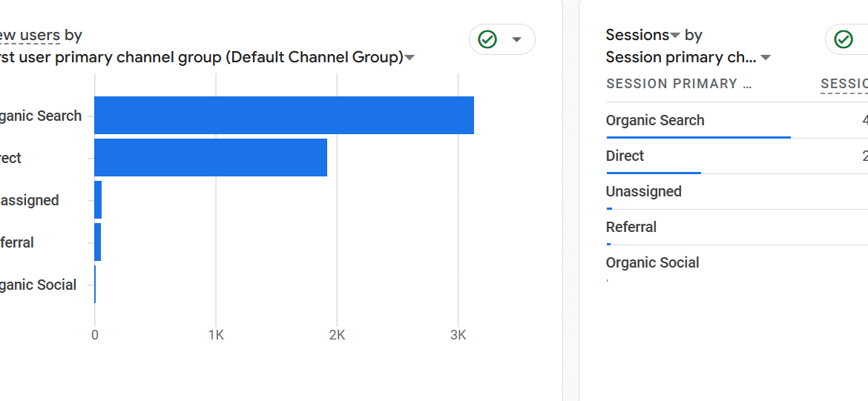Image resolution: width=868 pixels, height=401 pixels.
Task: Expand the Session primary channel dimension dropdown
Action: click(766, 58)
